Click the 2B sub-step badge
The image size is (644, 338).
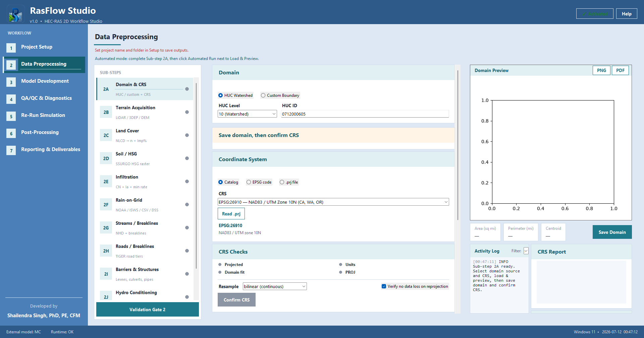[x=106, y=112]
